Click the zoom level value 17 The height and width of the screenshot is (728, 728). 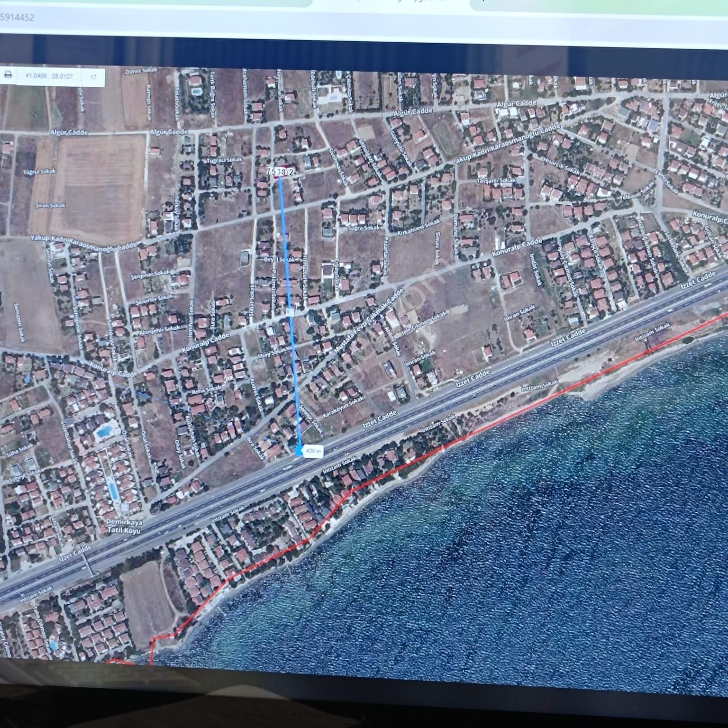click(x=93, y=77)
